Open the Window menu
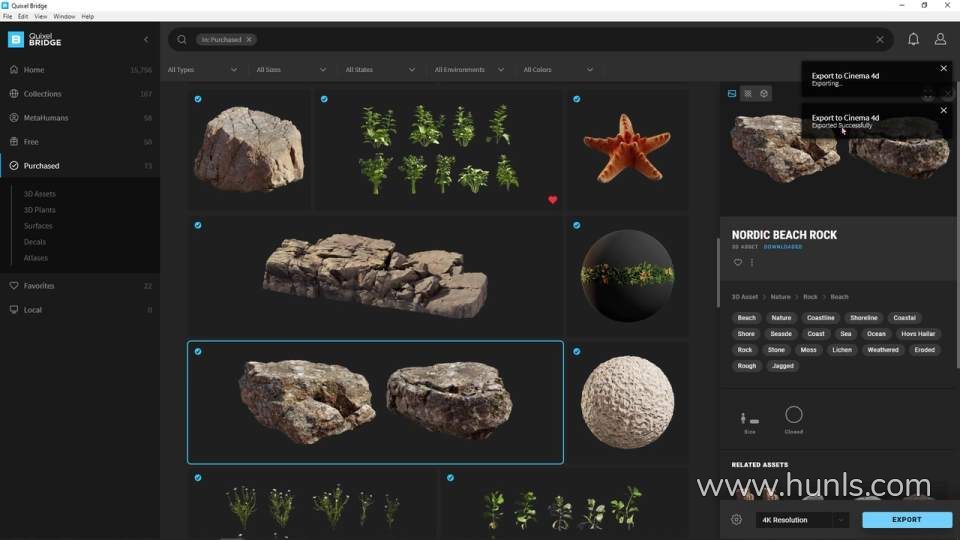The height and width of the screenshot is (540, 960). [64, 17]
